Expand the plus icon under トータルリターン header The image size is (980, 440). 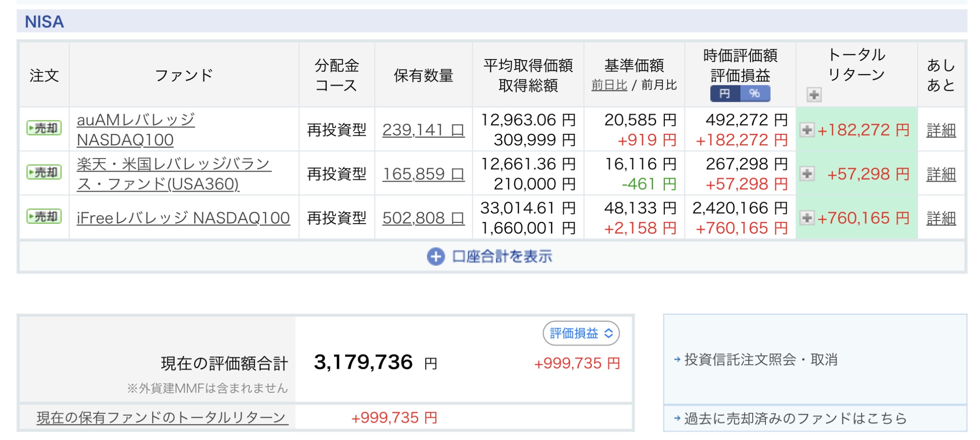(814, 95)
